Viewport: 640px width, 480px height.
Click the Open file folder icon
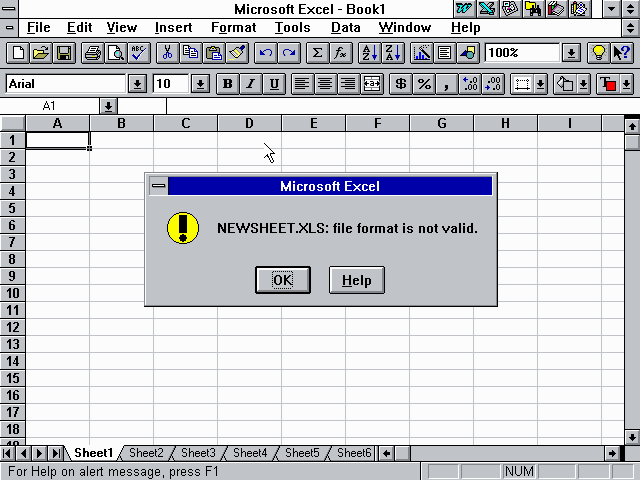tap(41, 53)
